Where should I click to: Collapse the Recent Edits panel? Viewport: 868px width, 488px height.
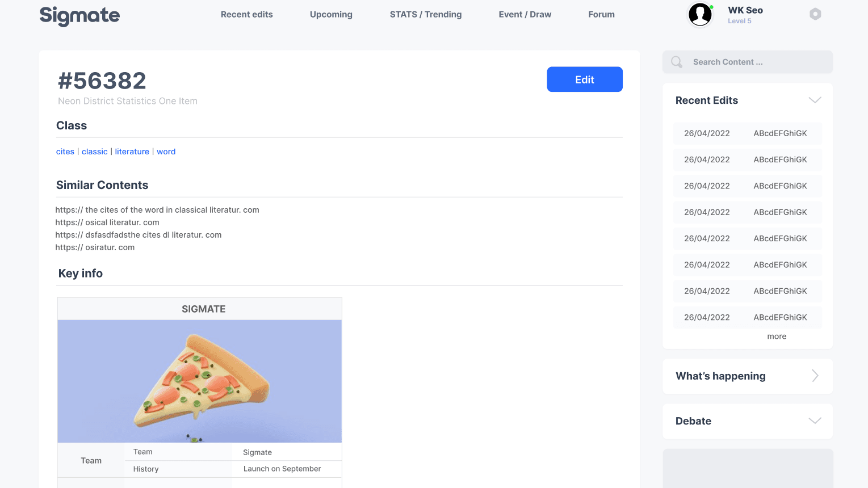(815, 100)
